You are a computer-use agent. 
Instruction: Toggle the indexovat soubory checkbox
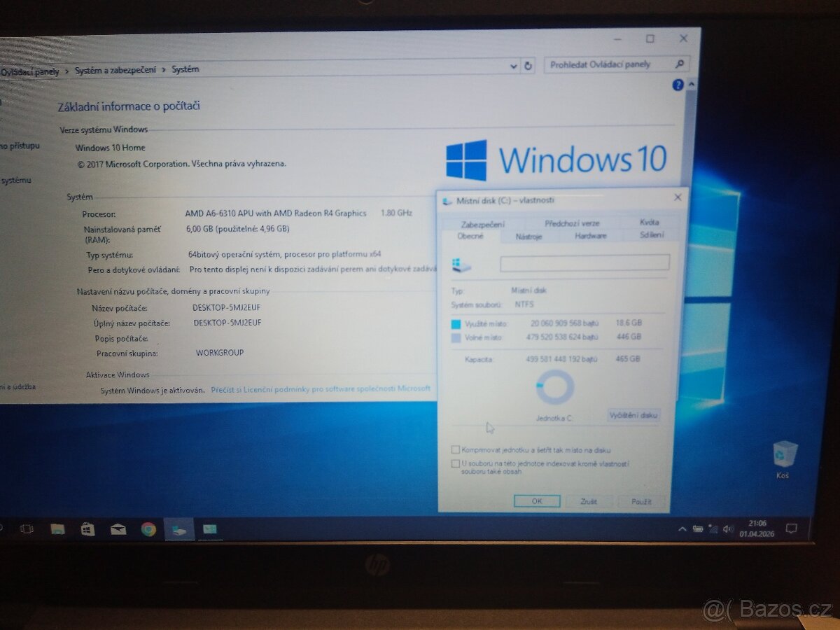(456, 463)
